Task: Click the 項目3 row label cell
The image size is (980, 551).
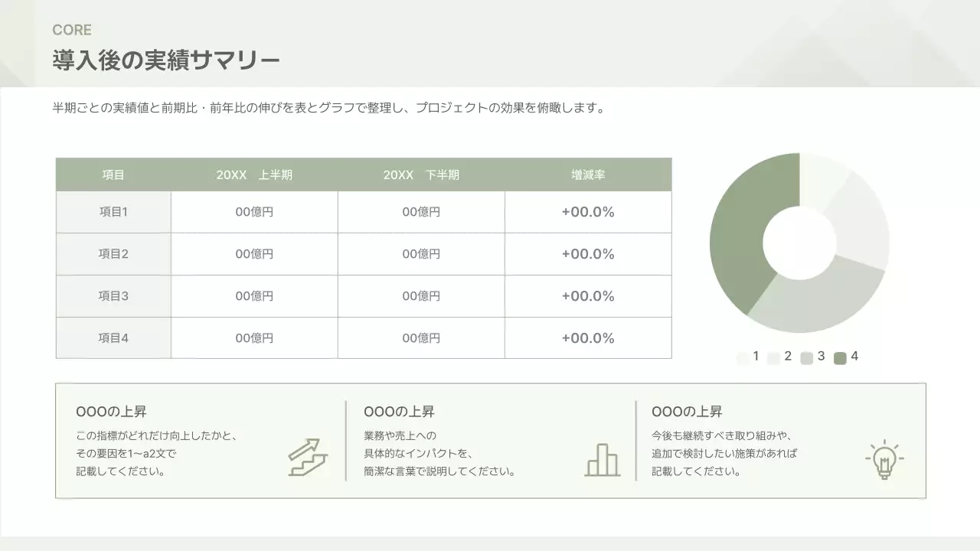Action: tap(113, 296)
